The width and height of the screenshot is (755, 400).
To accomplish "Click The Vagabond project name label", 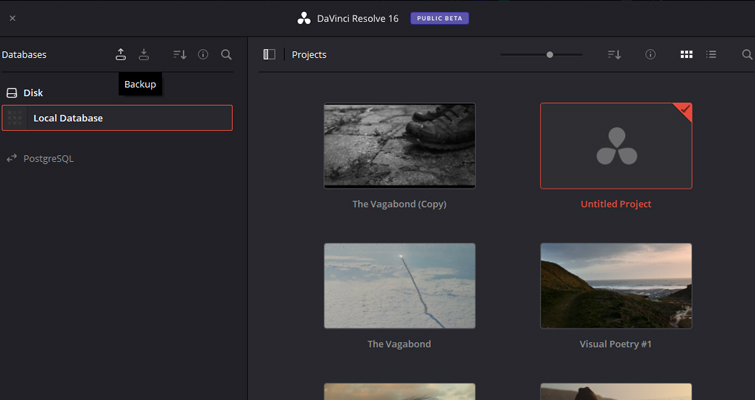I will coord(399,344).
